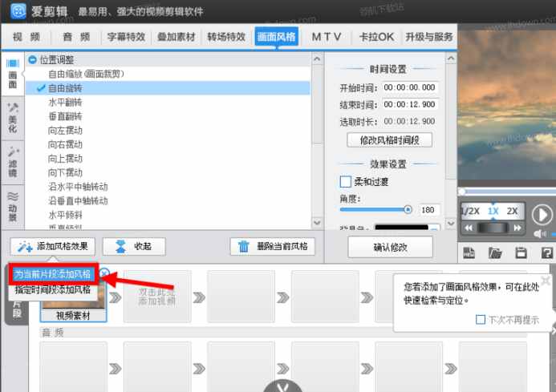The width and height of the screenshot is (556, 392).
Task: Click the speaker volume icon
Action: [540, 233]
